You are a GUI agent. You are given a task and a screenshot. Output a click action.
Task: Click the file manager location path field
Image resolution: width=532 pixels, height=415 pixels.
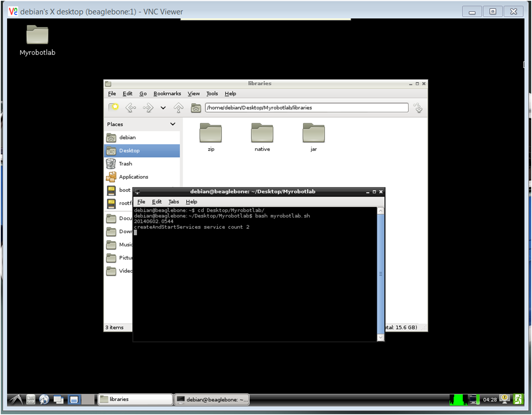(307, 108)
